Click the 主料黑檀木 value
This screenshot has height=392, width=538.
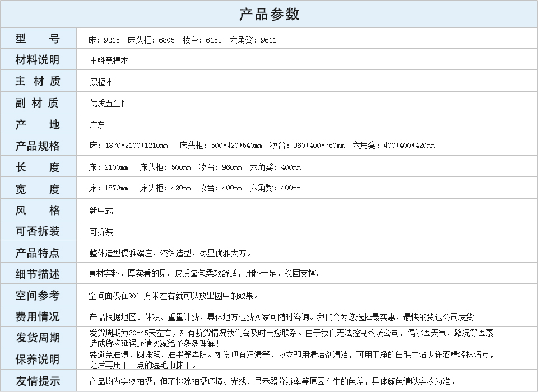pyautogui.click(x=109, y=60)
